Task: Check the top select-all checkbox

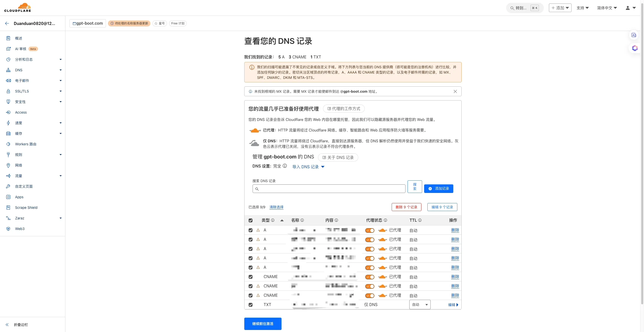Action: pyautogui.click(x=250, y=220)
